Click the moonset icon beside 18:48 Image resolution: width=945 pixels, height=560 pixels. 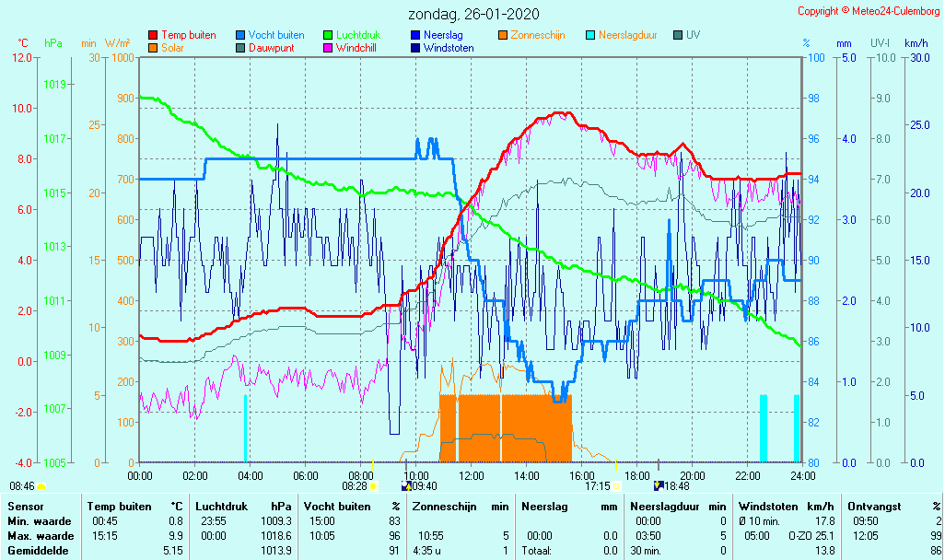(658, 485)
